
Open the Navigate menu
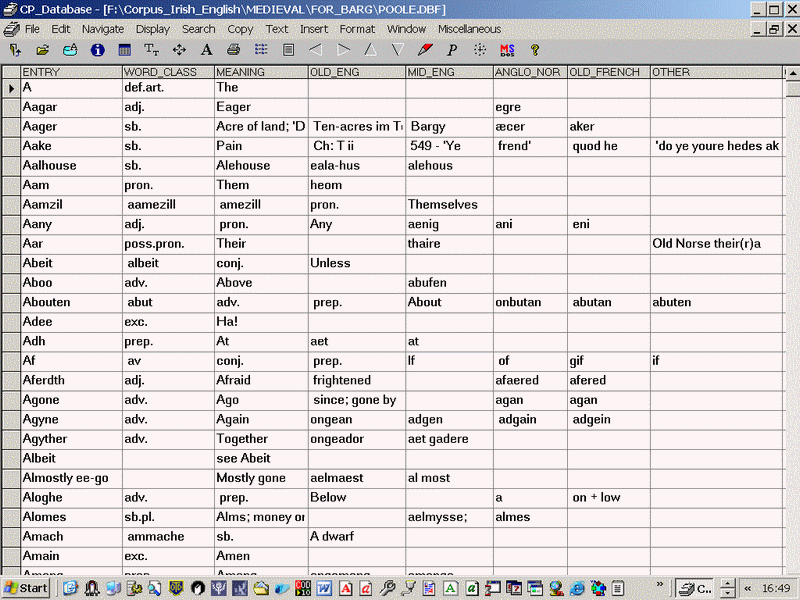[x=103, y=29]
